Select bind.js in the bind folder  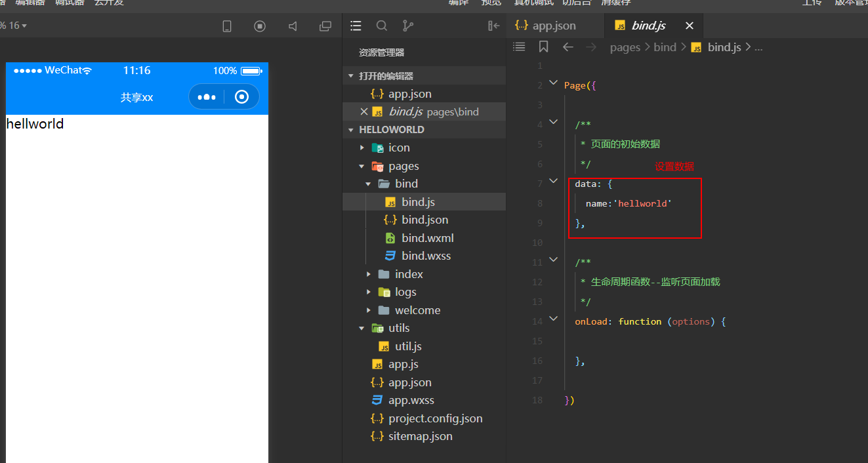[424, 202]
